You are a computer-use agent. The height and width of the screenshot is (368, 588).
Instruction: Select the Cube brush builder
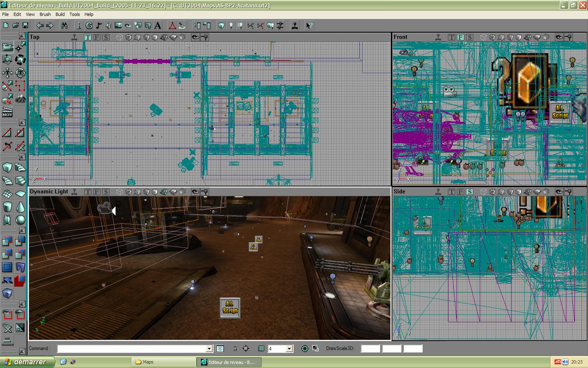point(7,167)
